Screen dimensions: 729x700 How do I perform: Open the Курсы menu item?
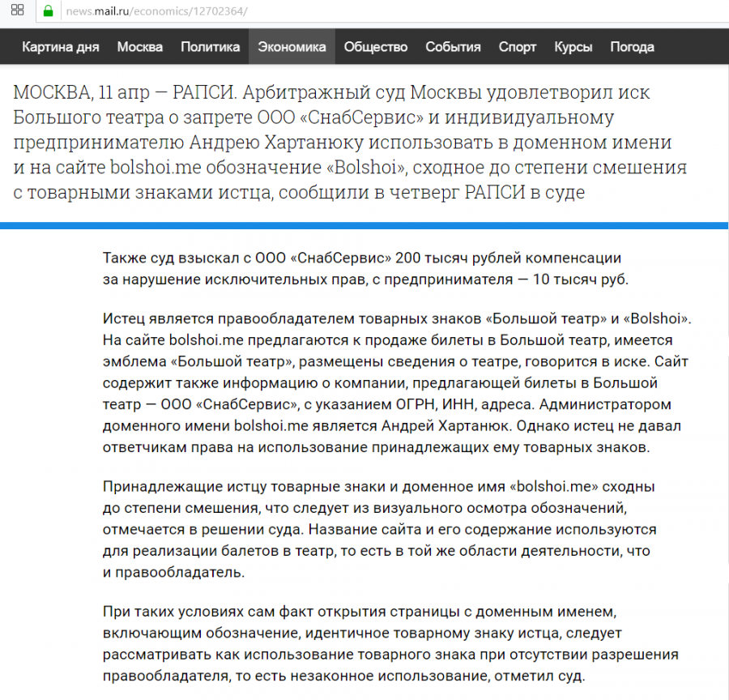[x=573, y=47]
